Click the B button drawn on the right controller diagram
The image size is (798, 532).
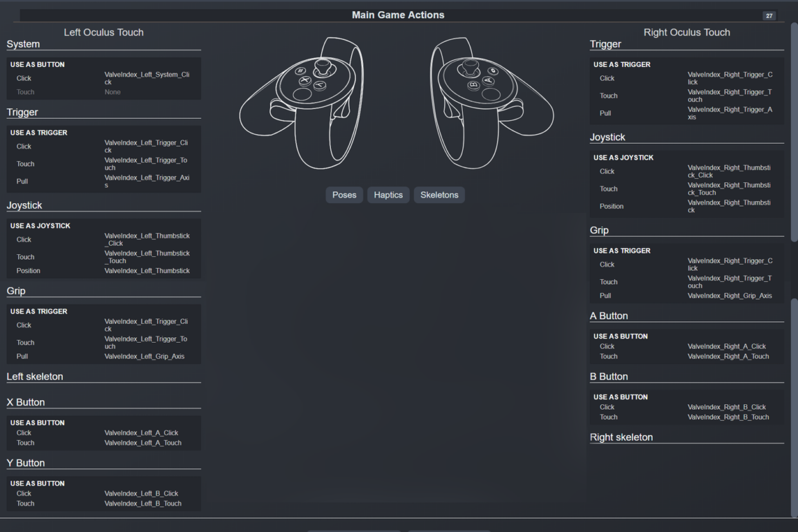[x=474, y=85]
